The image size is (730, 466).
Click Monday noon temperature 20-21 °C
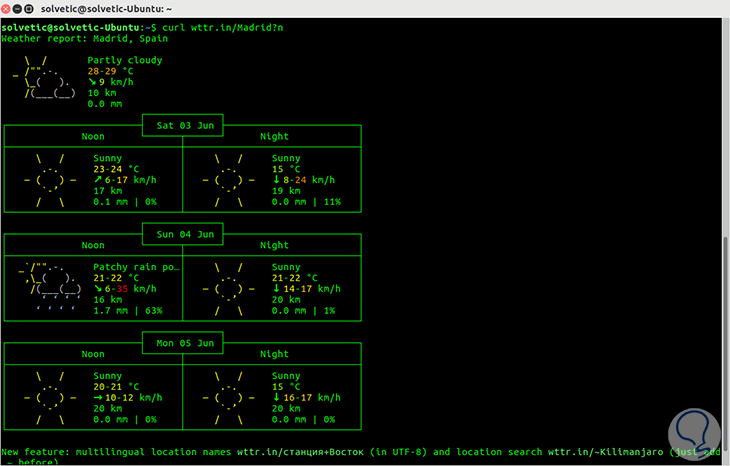point(116,387)
